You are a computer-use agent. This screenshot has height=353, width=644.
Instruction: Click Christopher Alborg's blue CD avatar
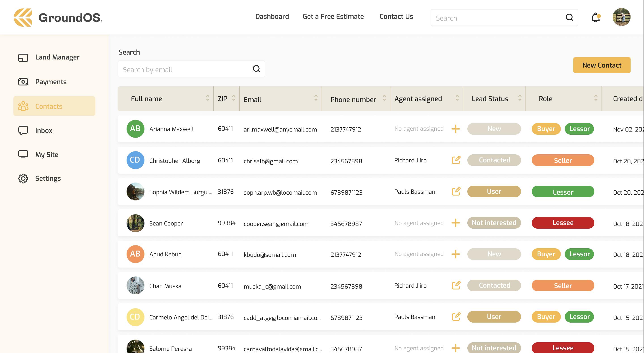pyautogui.click(x=135, y=160)
